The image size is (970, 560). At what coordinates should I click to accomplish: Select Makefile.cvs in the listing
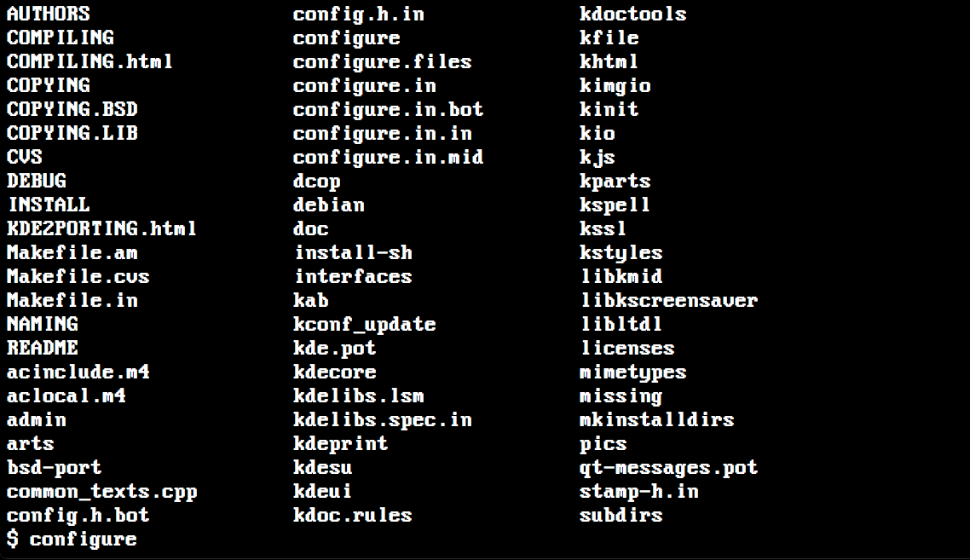[78, 277]
